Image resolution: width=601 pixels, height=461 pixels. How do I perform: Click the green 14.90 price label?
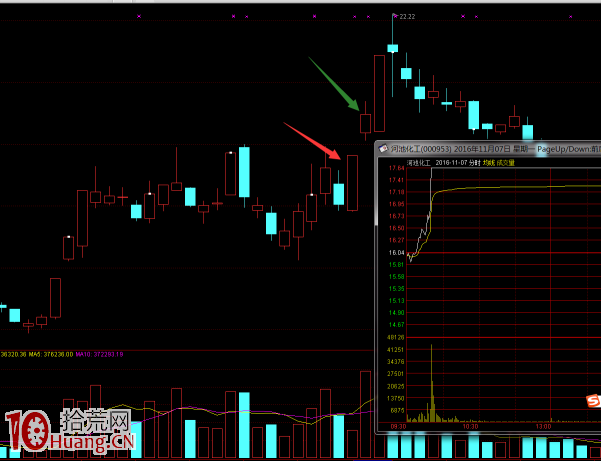(396, 313)
